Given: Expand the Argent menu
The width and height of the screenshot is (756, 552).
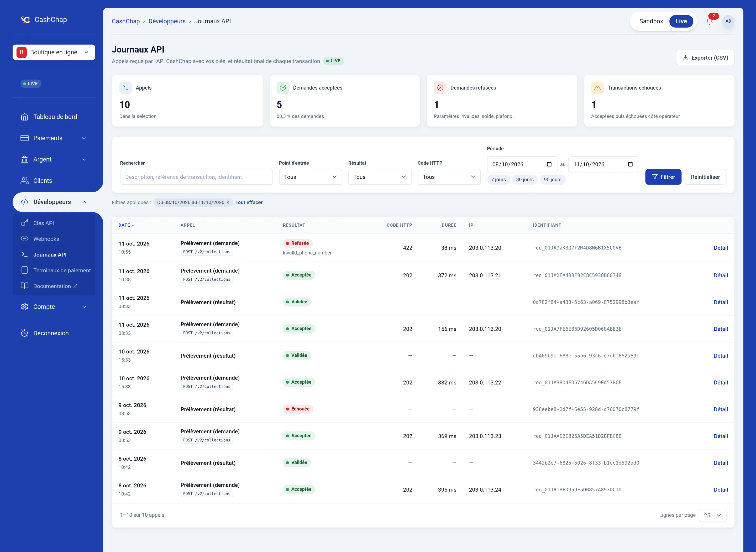Looking at the screenshot, I should [x=54, y=159].
